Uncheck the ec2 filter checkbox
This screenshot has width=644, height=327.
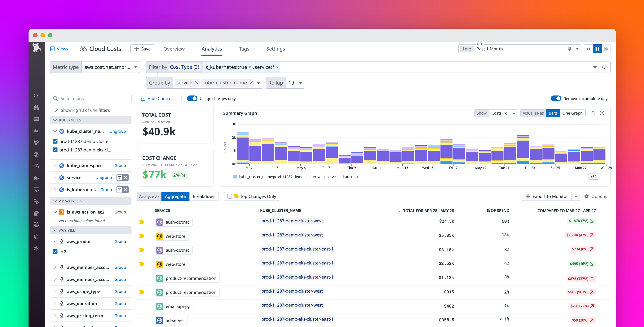pyautogui.click(x=55, y=251)
